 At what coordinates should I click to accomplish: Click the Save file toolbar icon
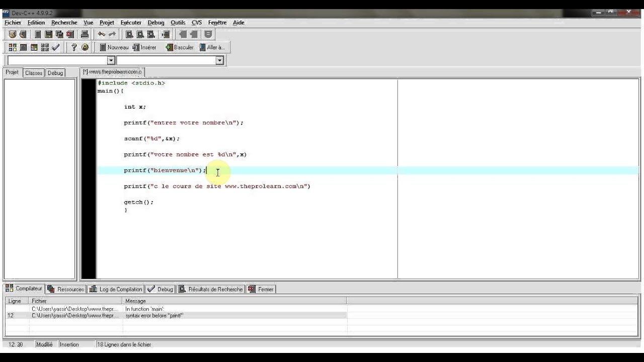(x=49, y=34)
